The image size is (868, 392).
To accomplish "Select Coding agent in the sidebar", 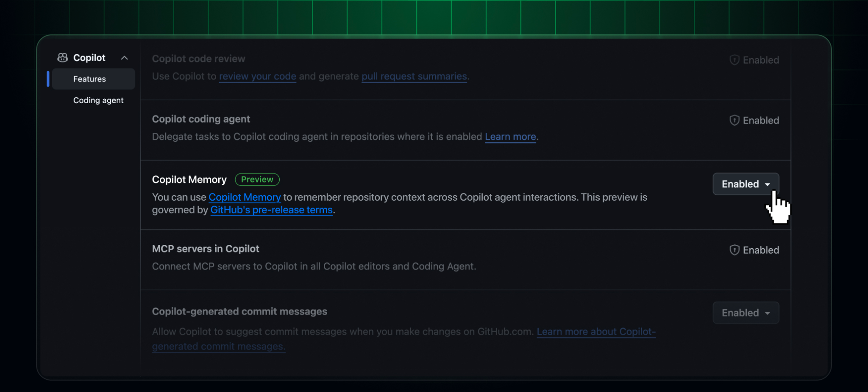I will (x=98, y=100).
